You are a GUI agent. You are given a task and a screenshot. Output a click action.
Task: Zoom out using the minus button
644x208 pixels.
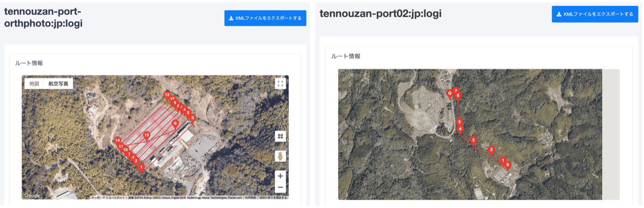tap(280, 187)
